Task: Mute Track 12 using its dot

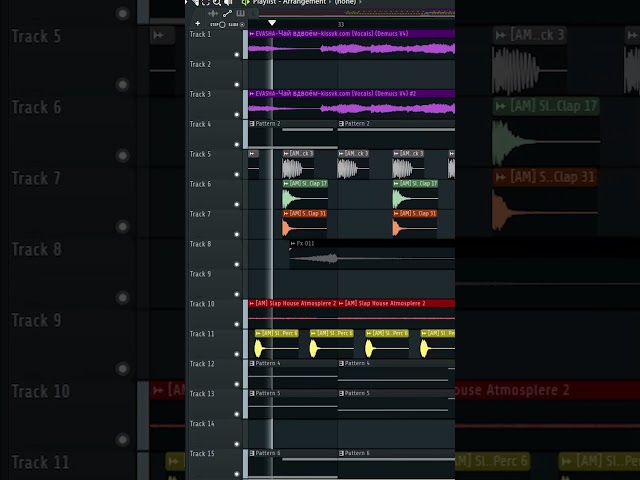Action: [237, 384]
